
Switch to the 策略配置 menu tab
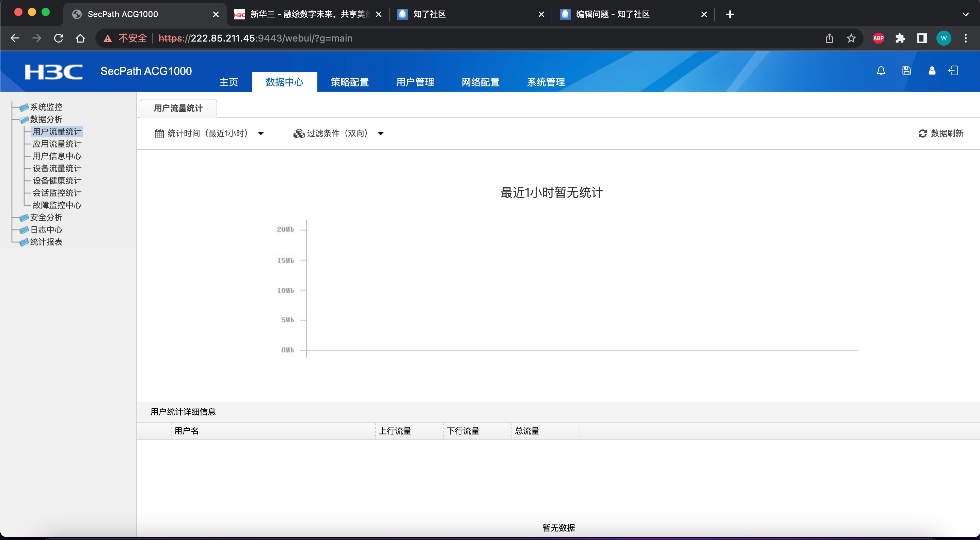(350, 82)
